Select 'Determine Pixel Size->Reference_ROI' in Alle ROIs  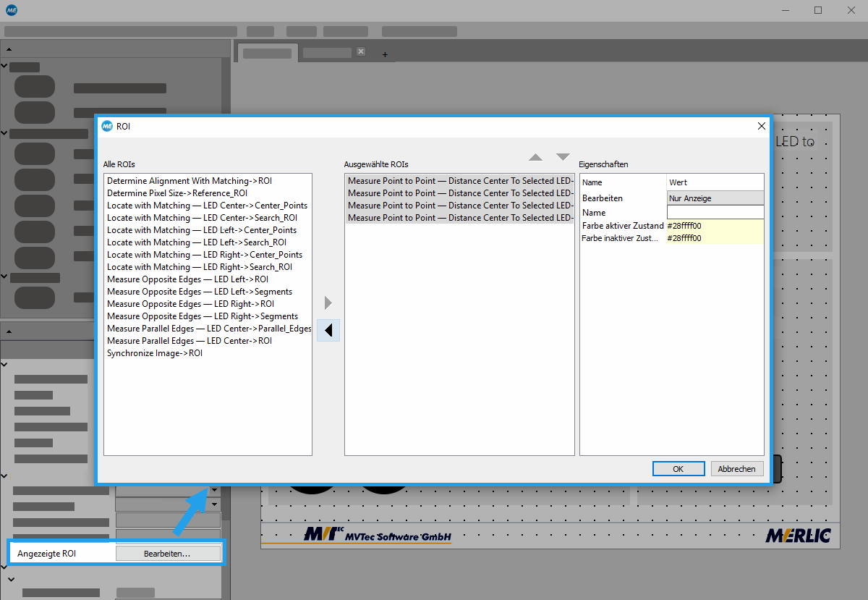177,193
